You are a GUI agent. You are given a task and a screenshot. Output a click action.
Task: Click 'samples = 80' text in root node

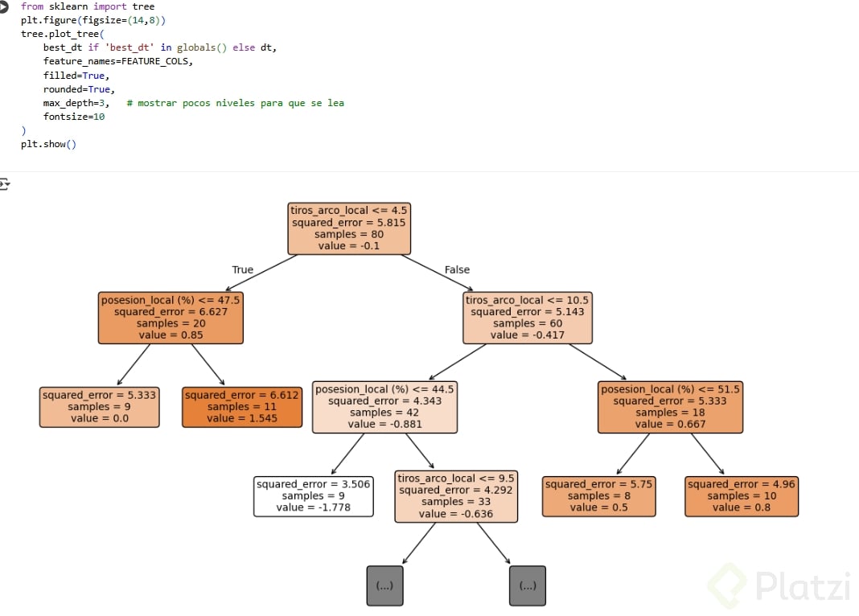[349, 234]
